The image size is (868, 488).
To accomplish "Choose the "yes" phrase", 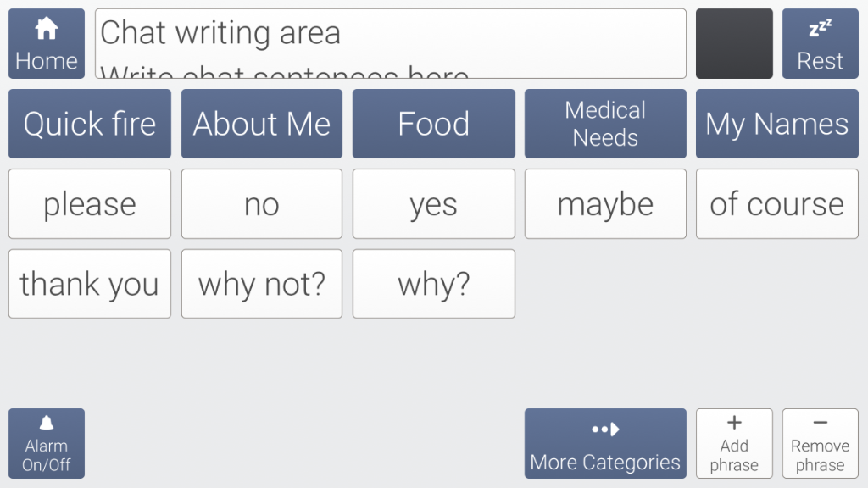I will pos(434,204).
